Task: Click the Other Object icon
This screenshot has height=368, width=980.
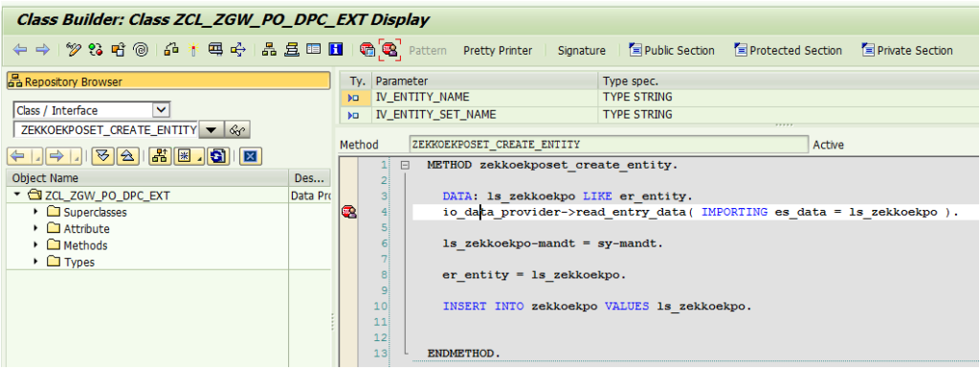Action: 118,51
